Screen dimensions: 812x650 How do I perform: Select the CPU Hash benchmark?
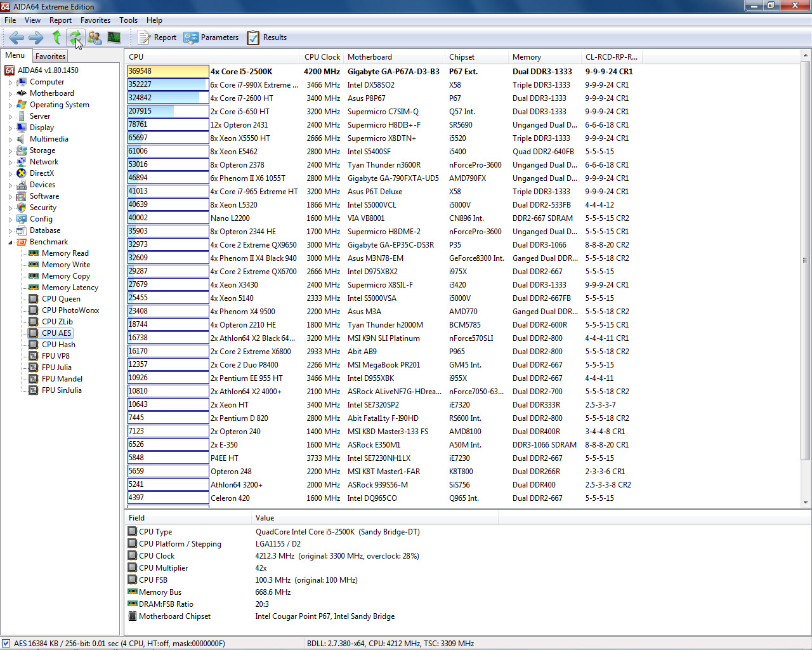pos(58,345)
